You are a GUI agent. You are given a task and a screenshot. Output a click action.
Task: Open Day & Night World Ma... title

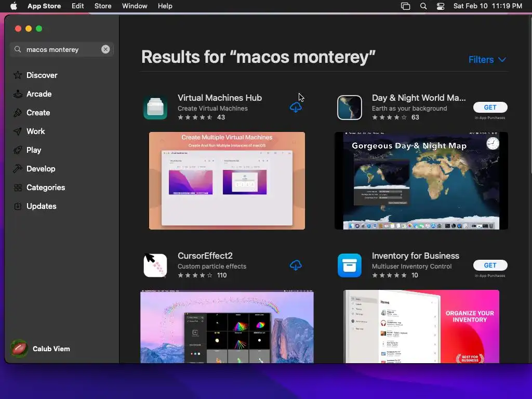(x=419, y=98)
